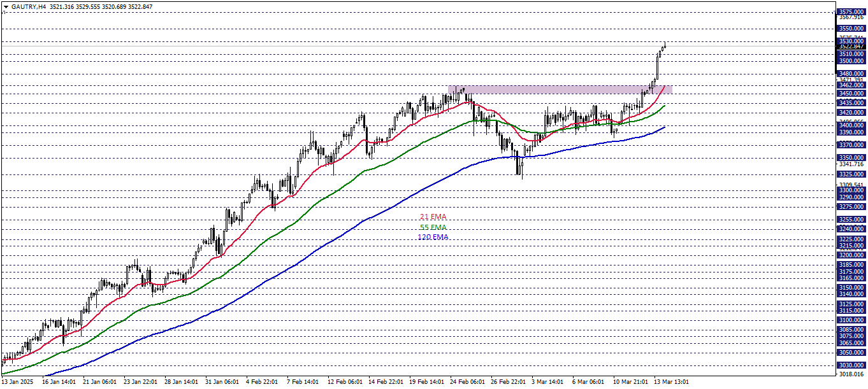The width and height of the screenshot is (868, 389).
Task: Select the 3575.000 price level label
Action: click(x=851, y=12)
